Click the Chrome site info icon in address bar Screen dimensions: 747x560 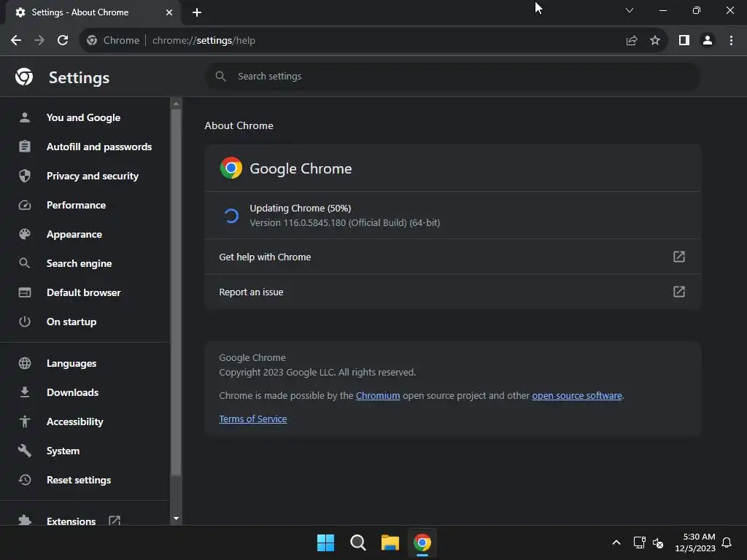pos(92,41)
